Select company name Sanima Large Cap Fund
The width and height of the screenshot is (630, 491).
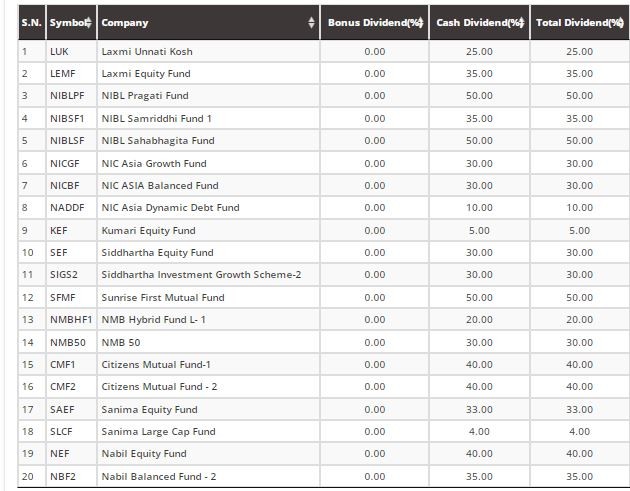pyautogui.click(x=158, y=432)
